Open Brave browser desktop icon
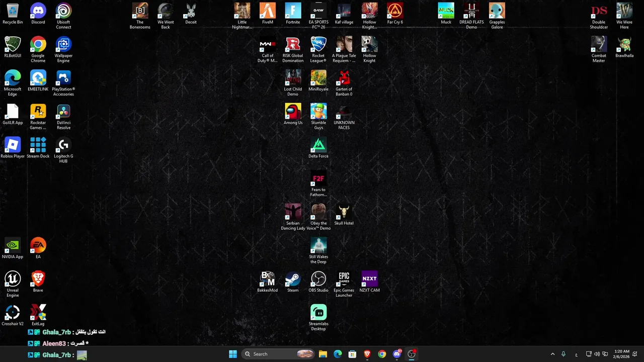Viewport: 644px width, 362px height. pyautogui.click(x=38, y=282)
